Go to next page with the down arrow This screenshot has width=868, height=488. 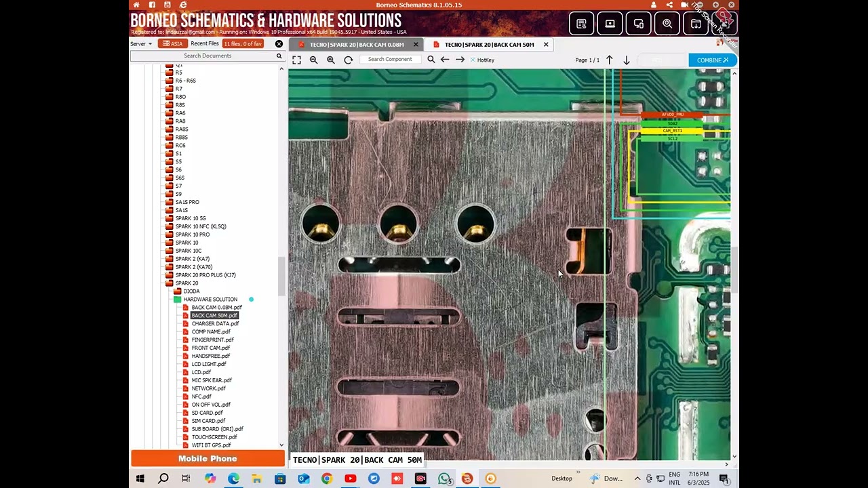(x=627, y=60)
